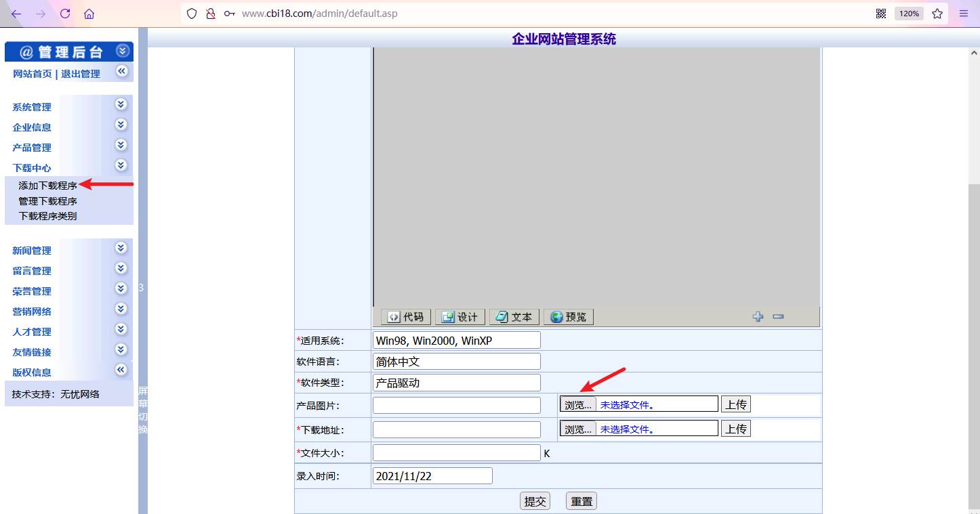Click inside the gray editor content area
The image size is (980, 514).
pos(596,177)
